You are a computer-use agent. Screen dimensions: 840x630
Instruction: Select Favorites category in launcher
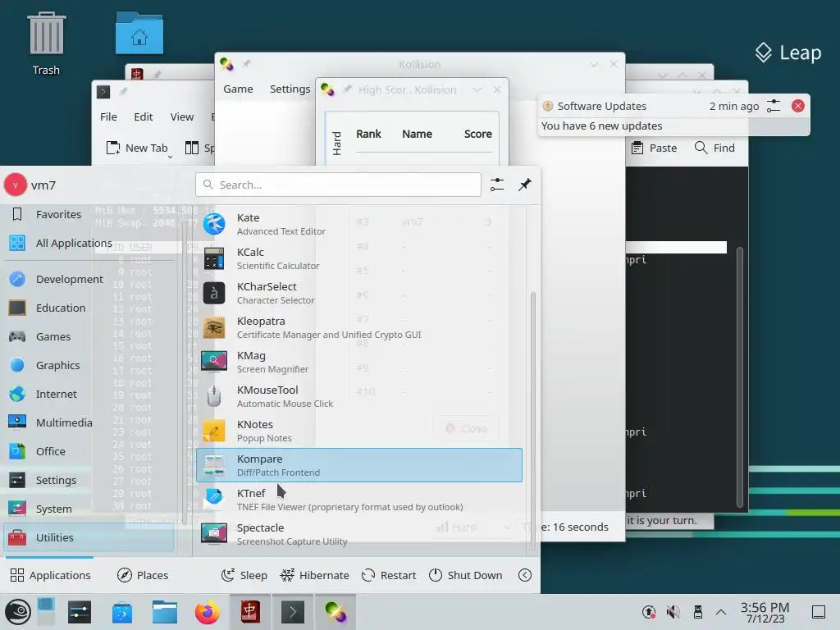[89, 214]
